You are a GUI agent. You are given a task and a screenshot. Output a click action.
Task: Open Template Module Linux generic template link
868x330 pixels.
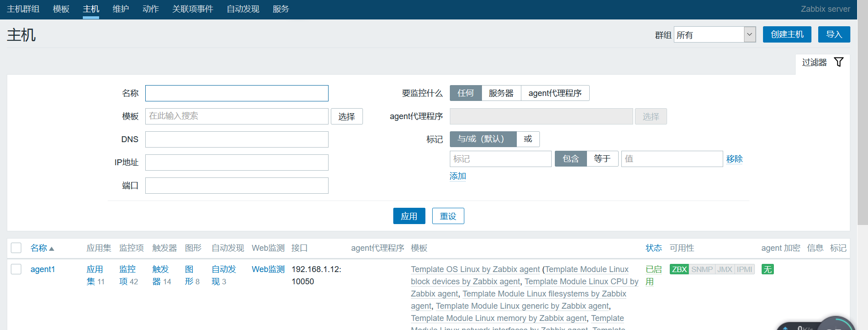(x=522, y=306)
